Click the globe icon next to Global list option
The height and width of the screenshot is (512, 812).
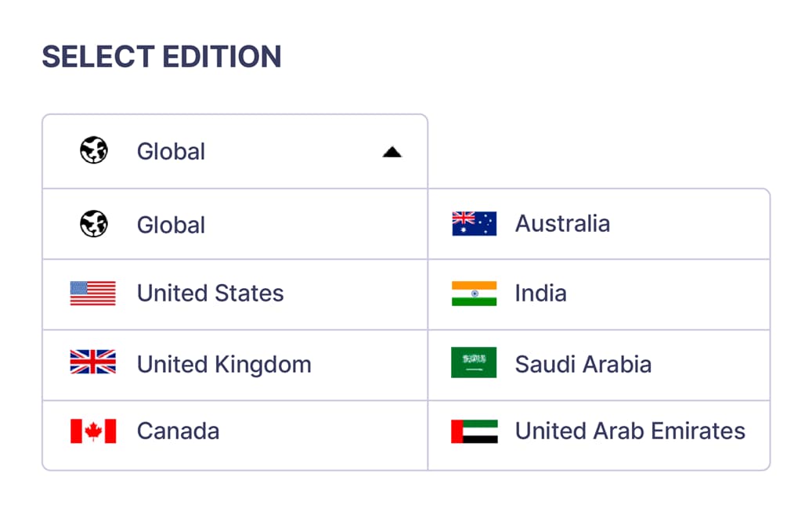[93, 223]
